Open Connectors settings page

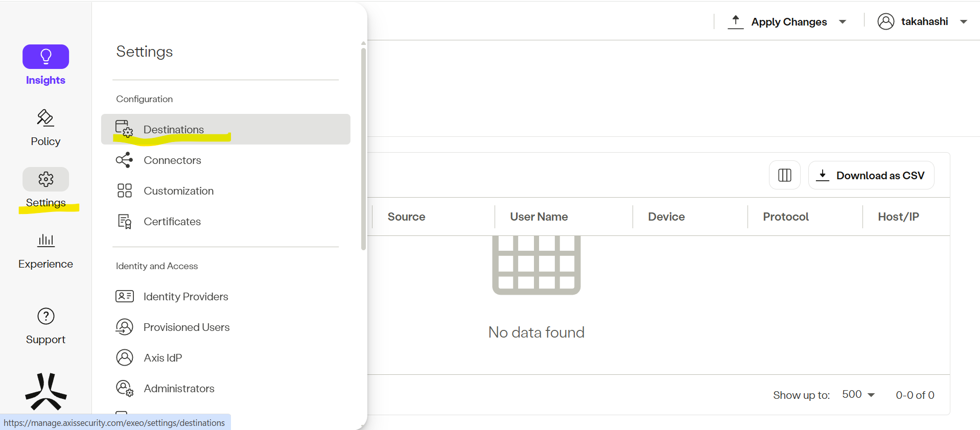(x=172, y=160)
